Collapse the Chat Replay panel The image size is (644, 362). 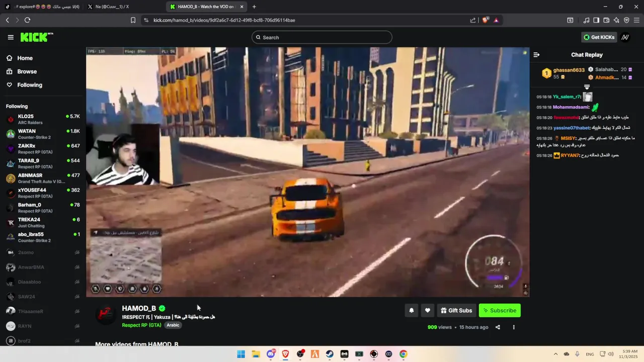[536, 55]
